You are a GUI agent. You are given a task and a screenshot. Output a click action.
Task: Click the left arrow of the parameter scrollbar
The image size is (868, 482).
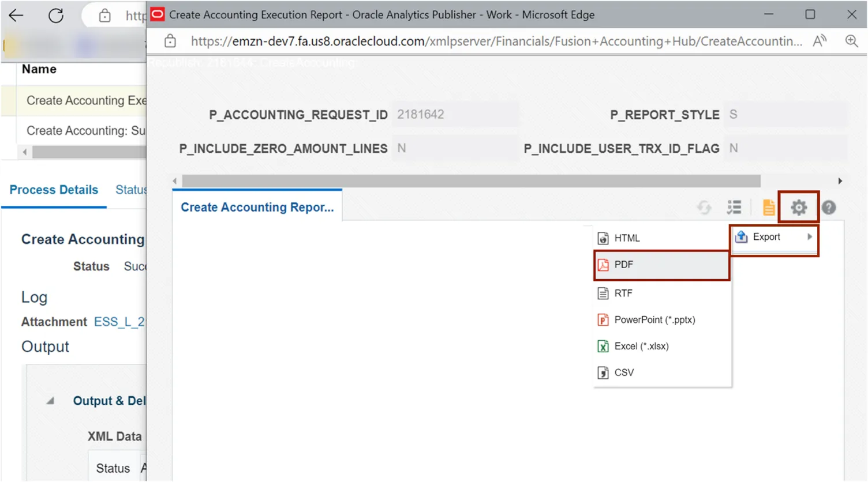pos(175,181)
